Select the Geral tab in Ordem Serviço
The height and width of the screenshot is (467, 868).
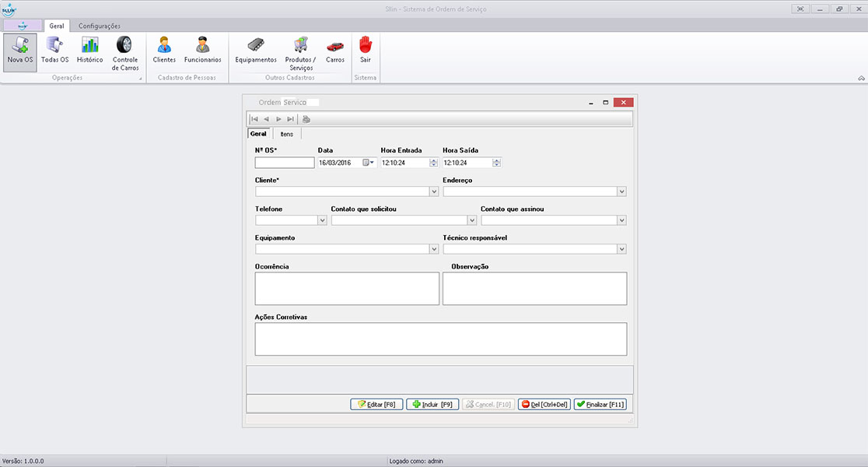click(x=258, y=134)
